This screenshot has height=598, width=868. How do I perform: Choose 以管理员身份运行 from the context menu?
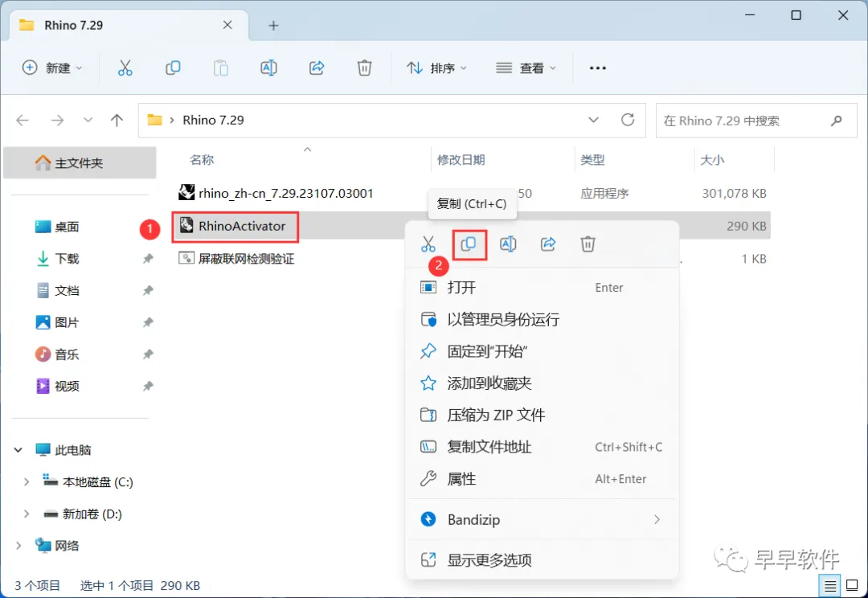542,319
